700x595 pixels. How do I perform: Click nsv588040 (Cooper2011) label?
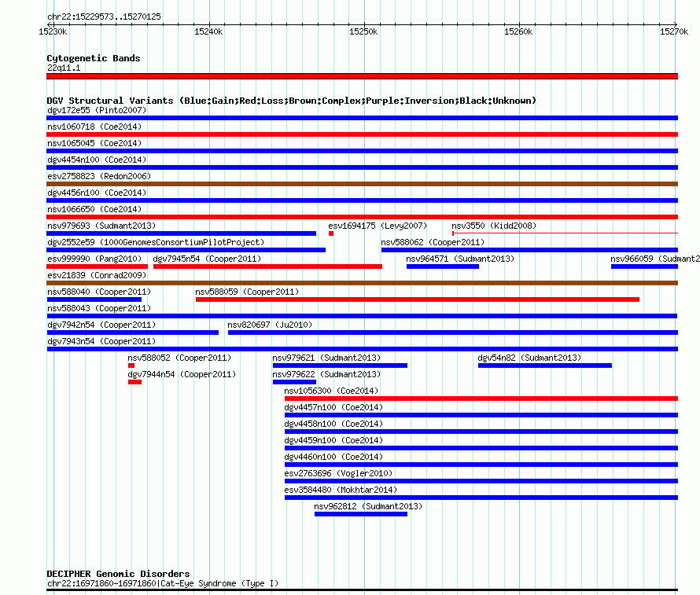click(99, 292)
